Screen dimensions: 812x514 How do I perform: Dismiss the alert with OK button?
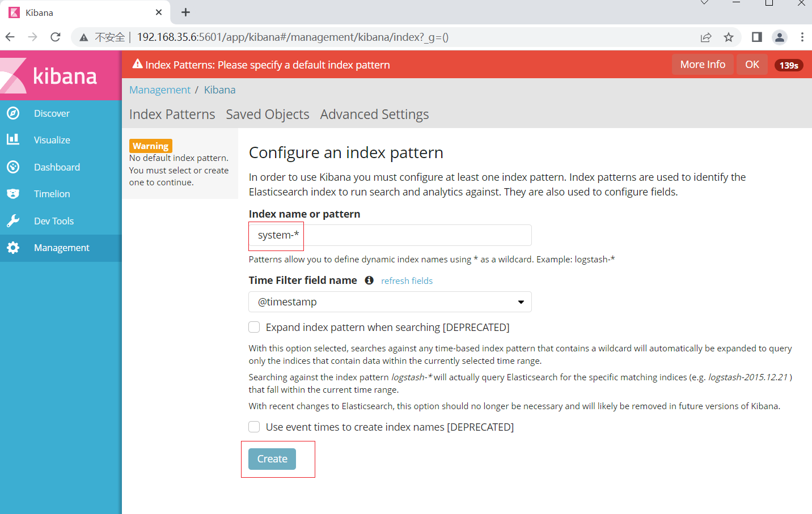(x=752, y=65)
